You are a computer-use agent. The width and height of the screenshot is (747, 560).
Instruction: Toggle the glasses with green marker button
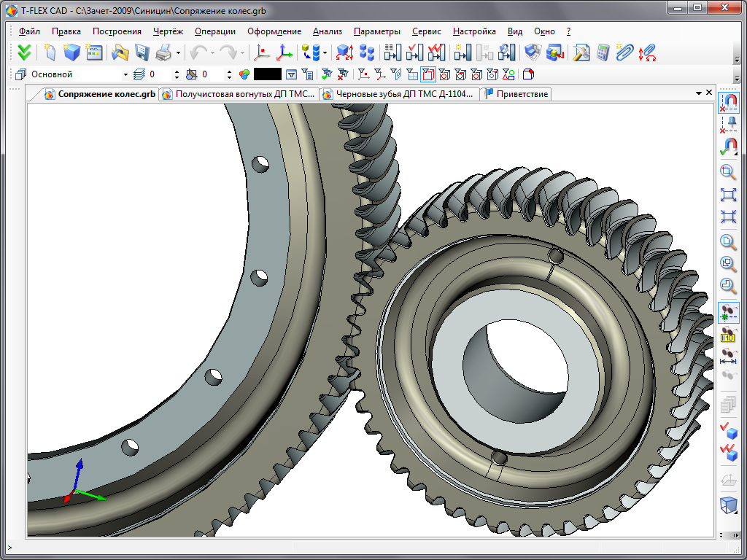(728, 313)
